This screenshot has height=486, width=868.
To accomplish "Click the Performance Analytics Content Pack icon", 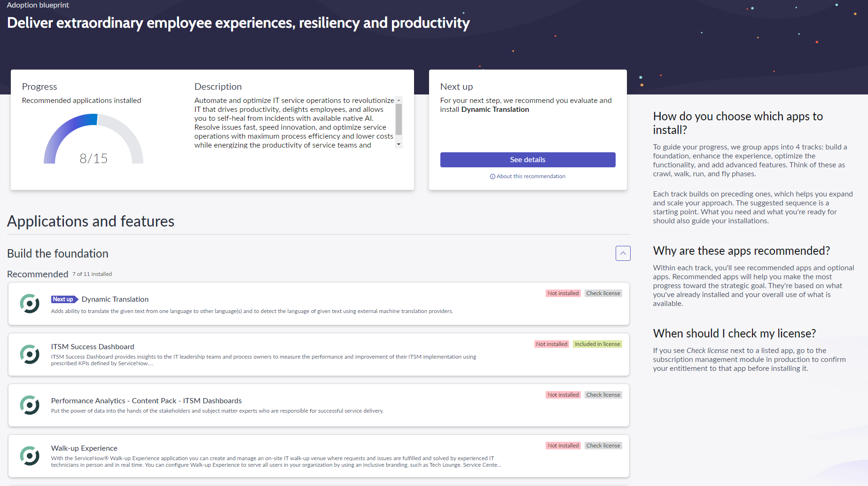I will (x=30, y=405).
